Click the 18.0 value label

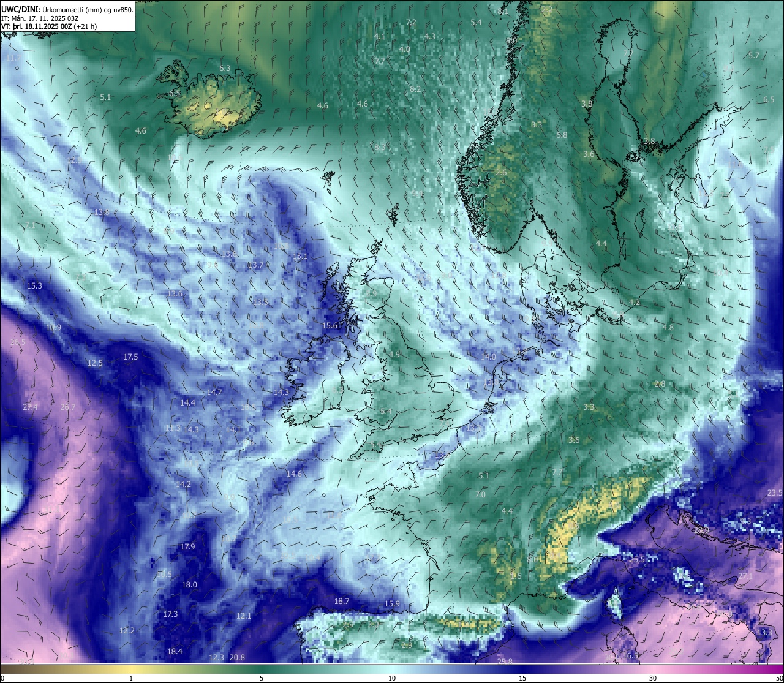[190, 585]
